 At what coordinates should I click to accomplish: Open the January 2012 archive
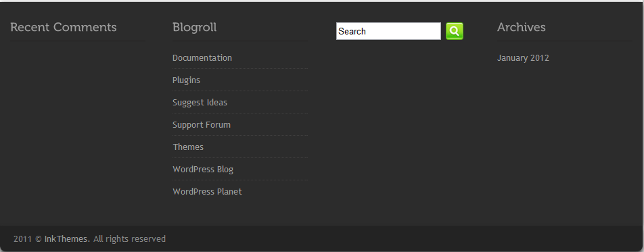[x=523, y=58]
